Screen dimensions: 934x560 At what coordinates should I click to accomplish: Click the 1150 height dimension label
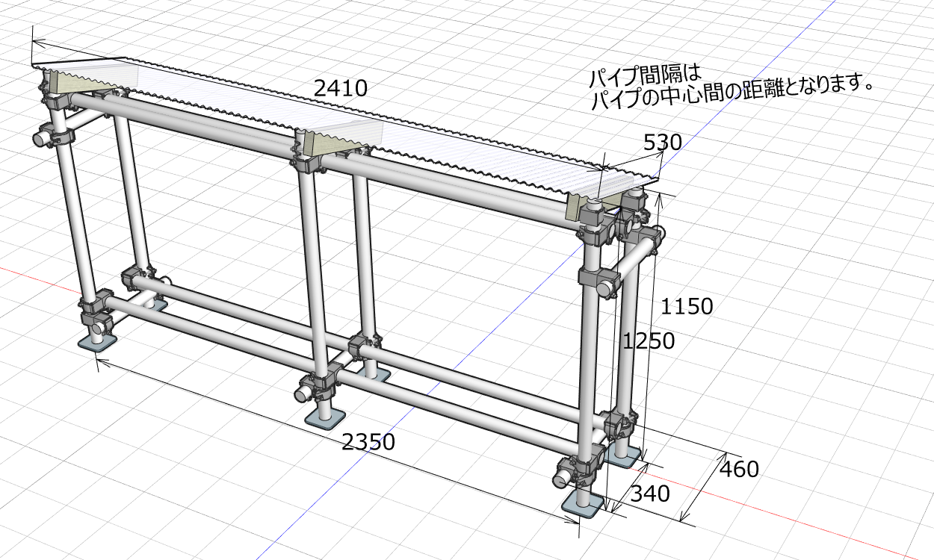[687, 305]
